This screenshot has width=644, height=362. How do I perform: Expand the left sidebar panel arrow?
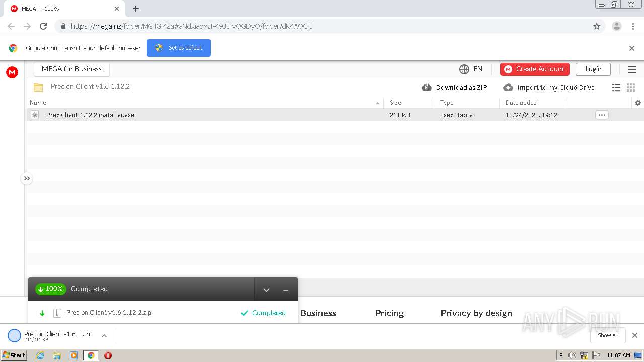(27, 178)
